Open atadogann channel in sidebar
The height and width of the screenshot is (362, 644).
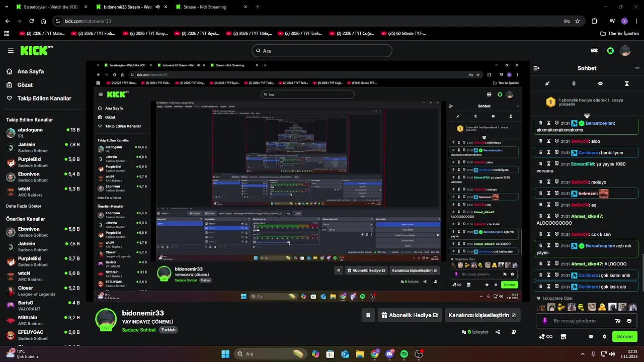[x=42, y=133]
